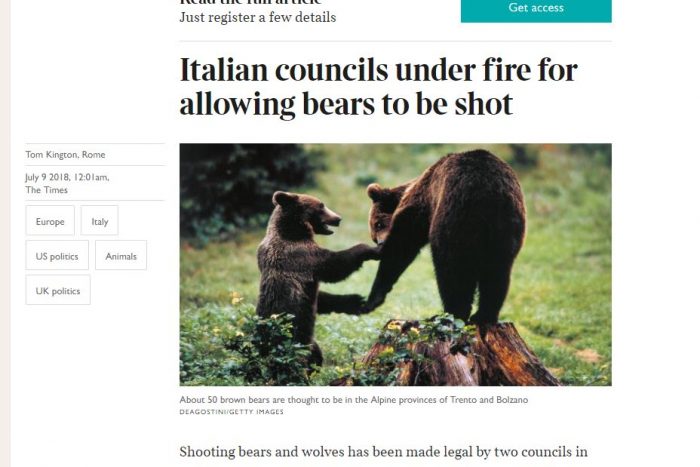Open the US politics topic tag
The image size is (700, 467).
(x=57, y=255)
